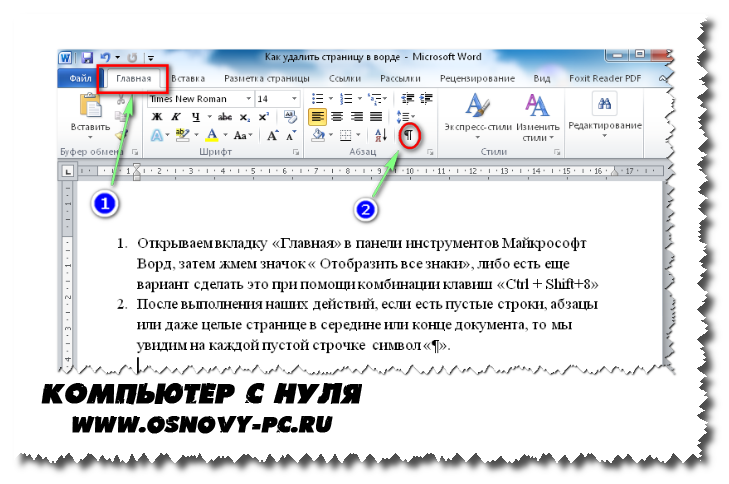
Task: Open the Разметка страницы tab
Action: point(267,79)
